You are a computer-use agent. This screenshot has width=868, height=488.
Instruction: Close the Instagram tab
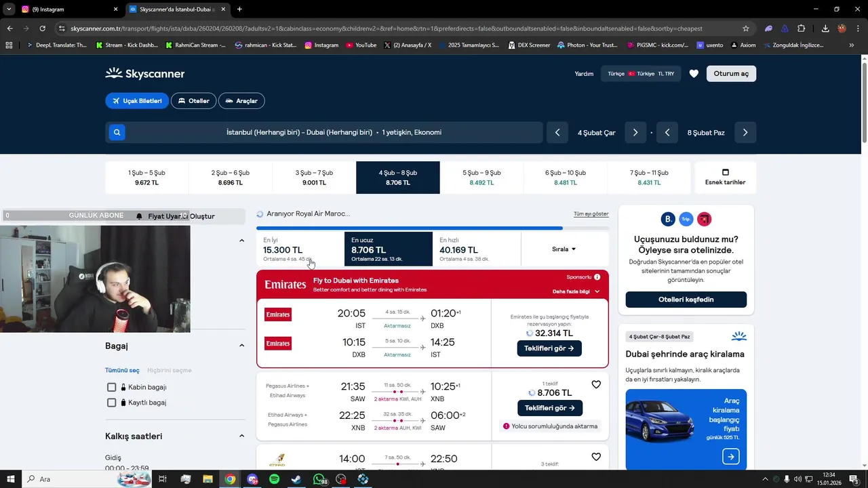pos(115,9)
